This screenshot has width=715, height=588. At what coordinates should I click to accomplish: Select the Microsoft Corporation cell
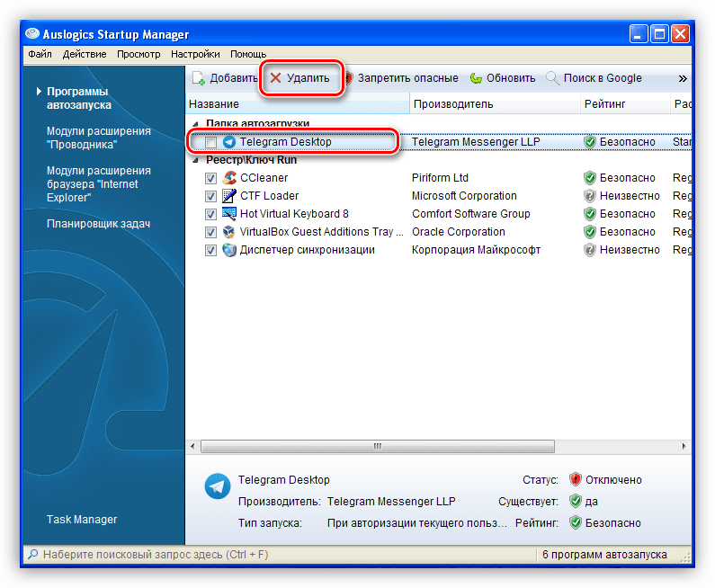click(464, 196)
